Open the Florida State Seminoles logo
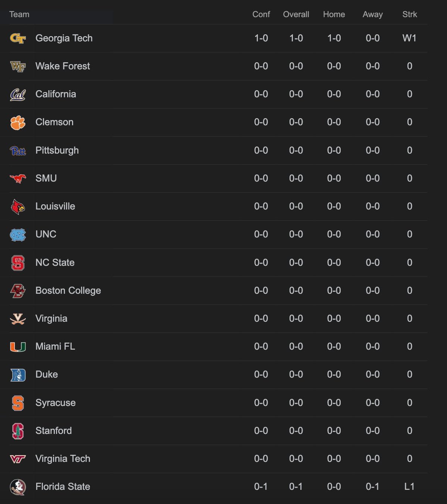Viewport: 447px width, 504px height. [18, 487]
